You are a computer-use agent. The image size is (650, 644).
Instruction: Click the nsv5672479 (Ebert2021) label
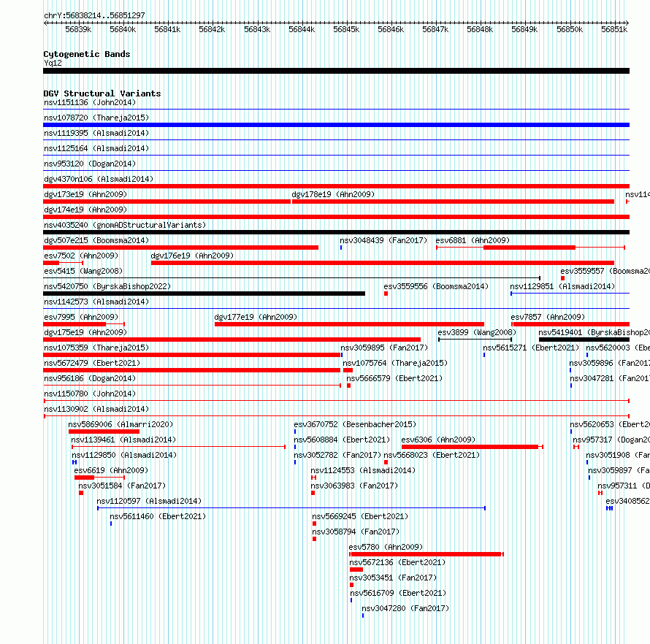(92, 363)
